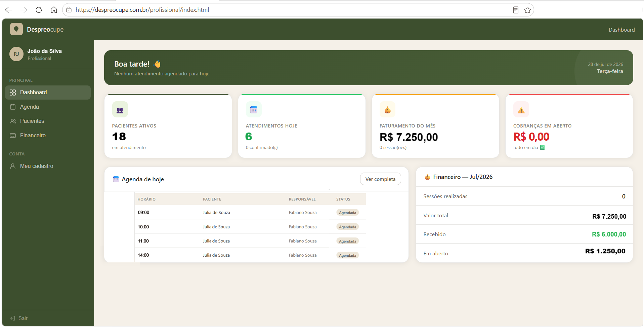Go back with the browser back arrow

tap(9, 10)
